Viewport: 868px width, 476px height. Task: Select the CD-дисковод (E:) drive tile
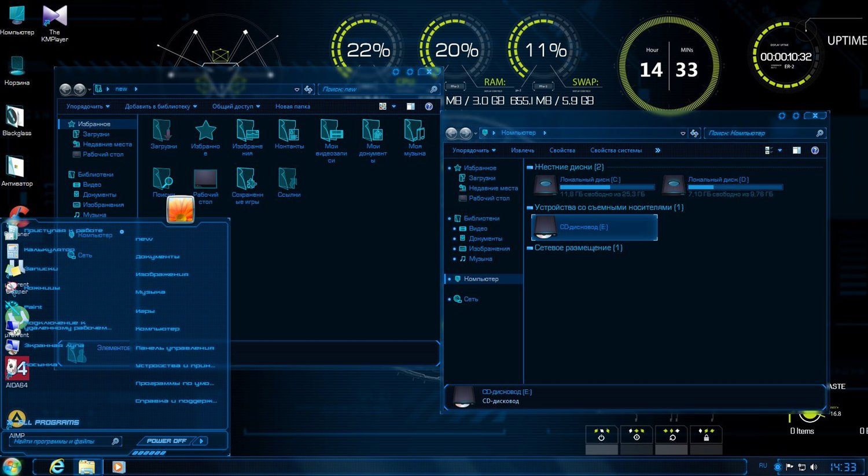point(594,227)
